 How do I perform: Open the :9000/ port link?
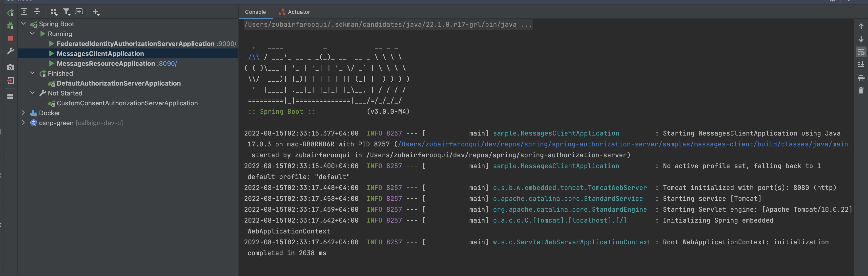pos(227,44)
